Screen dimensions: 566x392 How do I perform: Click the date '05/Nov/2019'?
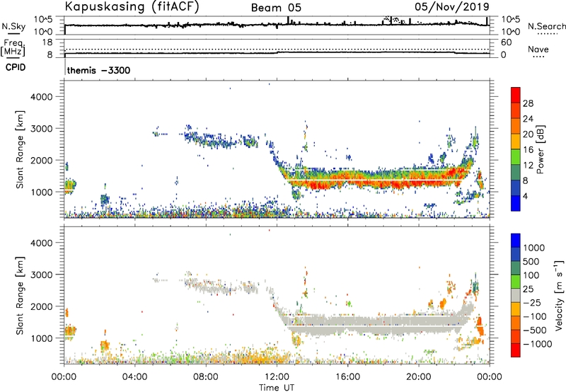point(452,6)
